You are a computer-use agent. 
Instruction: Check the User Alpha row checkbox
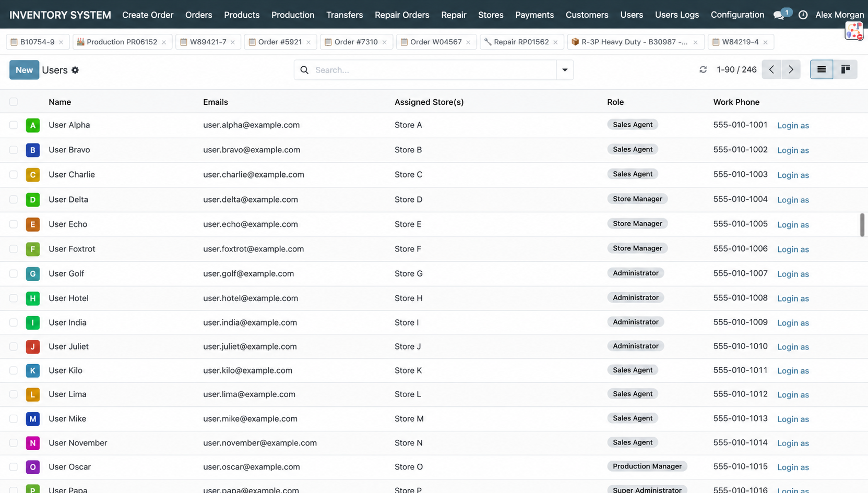pos(14,125)
